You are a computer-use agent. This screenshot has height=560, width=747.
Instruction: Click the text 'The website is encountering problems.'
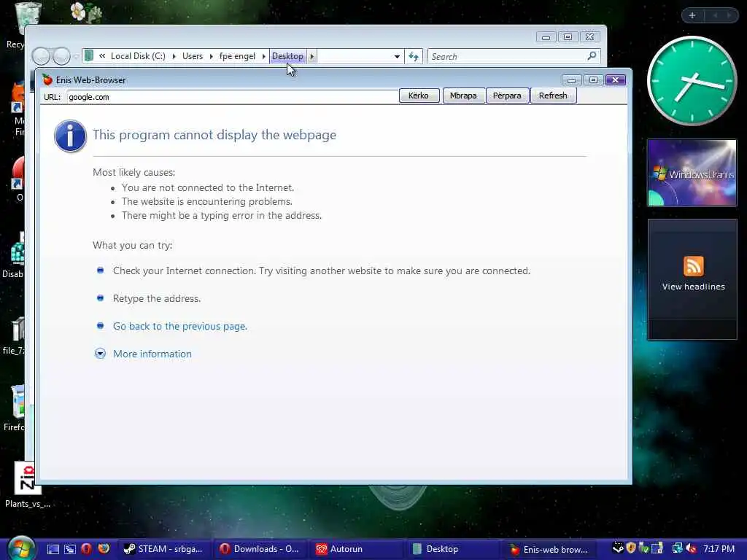click(206, 201)
